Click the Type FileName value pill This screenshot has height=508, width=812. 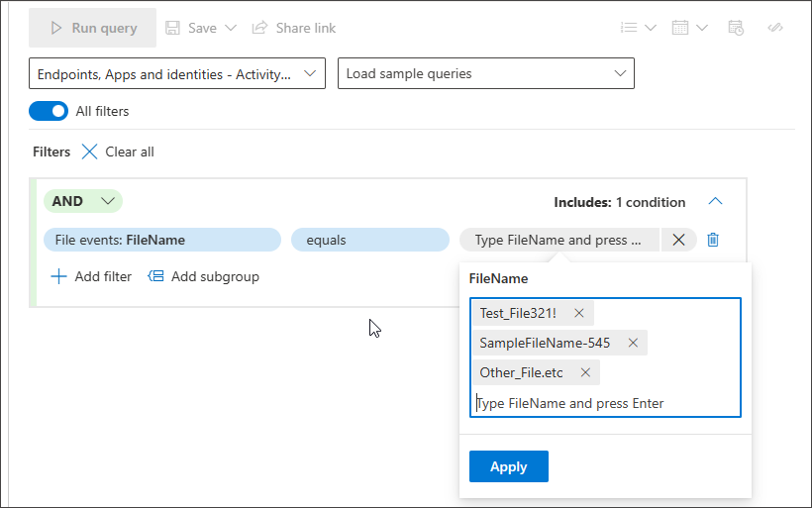tap(559, 240)
